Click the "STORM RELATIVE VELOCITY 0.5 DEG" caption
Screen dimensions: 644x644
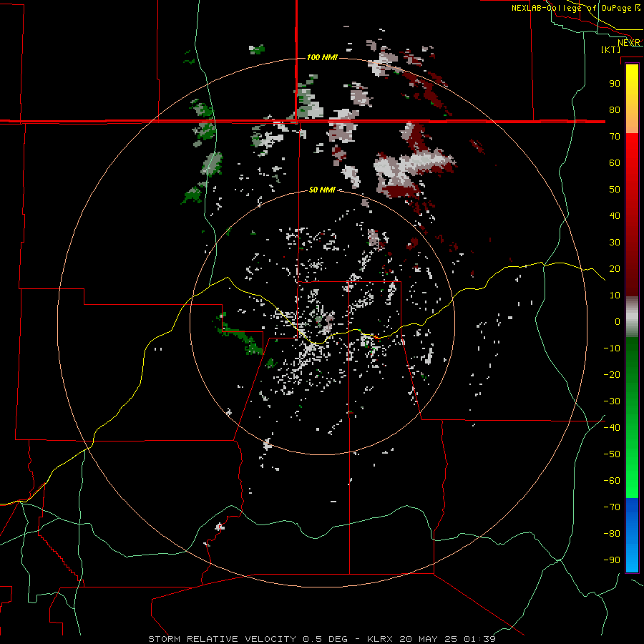248,639
